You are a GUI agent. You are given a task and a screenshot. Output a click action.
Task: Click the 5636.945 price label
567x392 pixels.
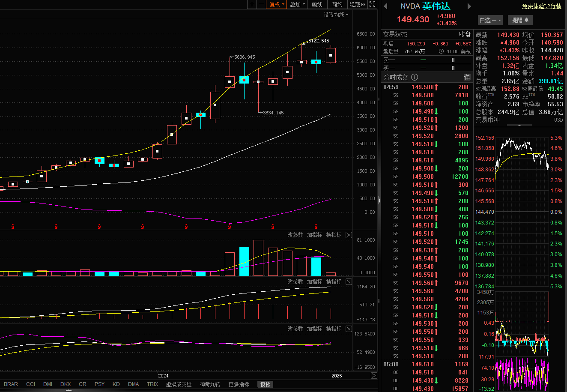245,57
